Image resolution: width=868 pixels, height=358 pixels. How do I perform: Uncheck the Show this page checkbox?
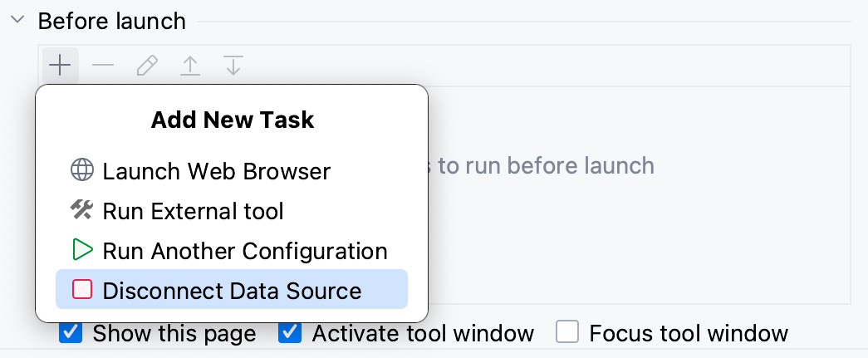pos(71,333)
